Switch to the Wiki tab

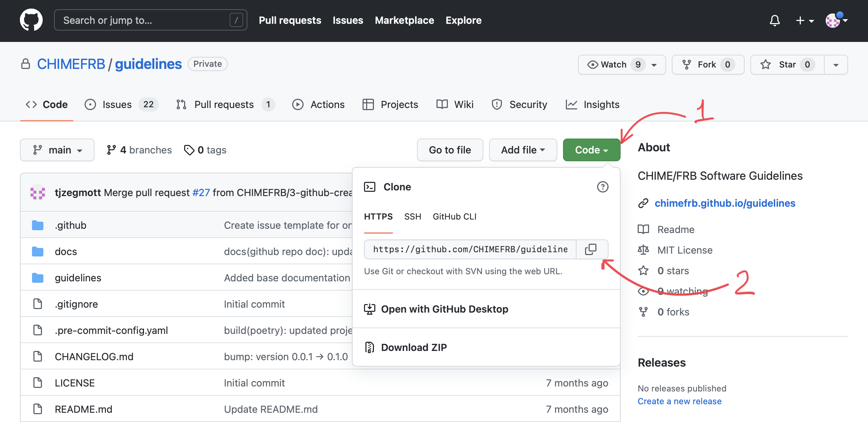tap(455, 104)
